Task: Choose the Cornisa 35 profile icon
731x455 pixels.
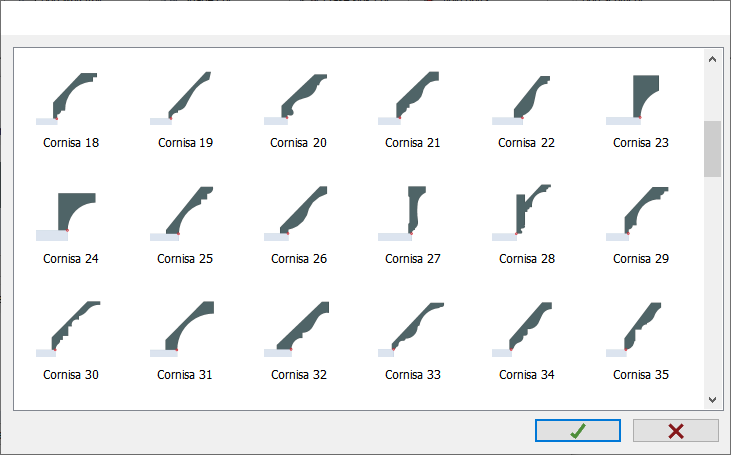Action: point(641,330)
